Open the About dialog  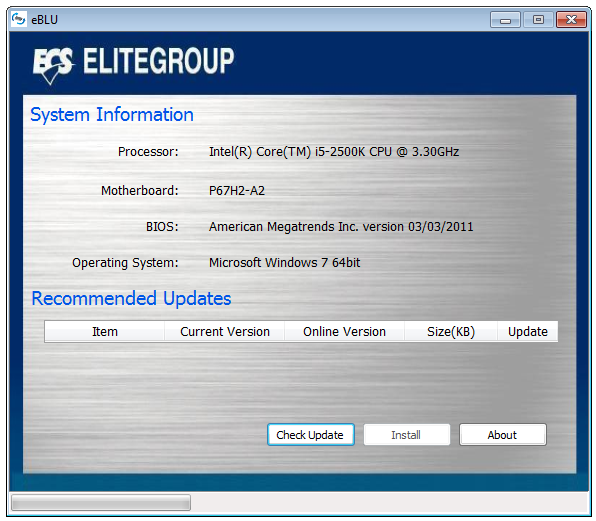(x=502, y=434)
